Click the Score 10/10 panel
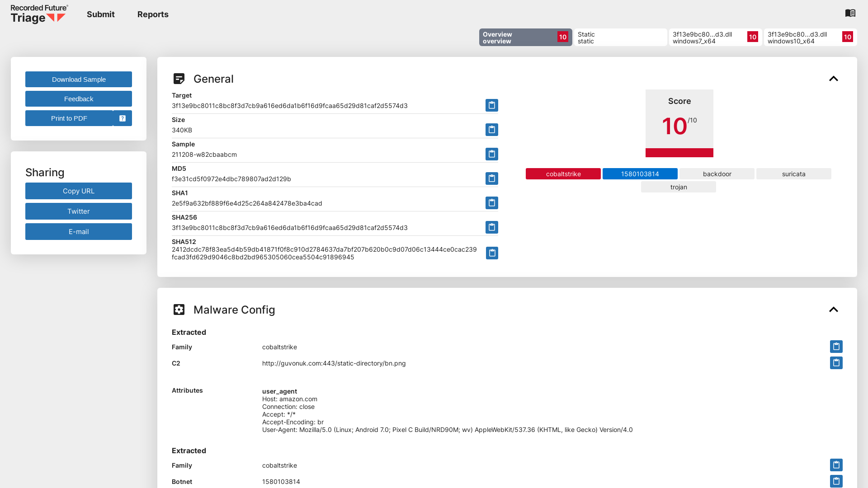Screen dimensions: 868x488 [679, 123]
